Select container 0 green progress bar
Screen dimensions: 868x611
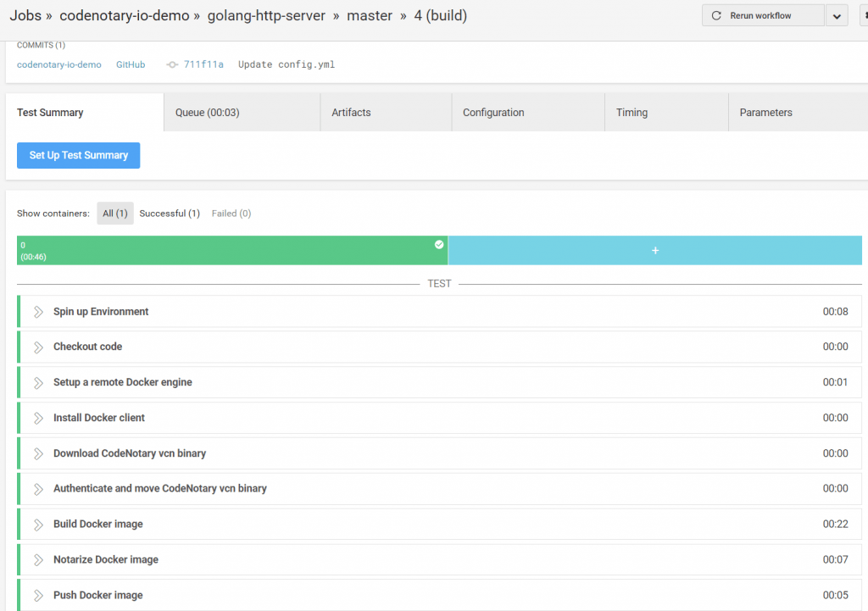pyautogui.click(x=232, y=251)
